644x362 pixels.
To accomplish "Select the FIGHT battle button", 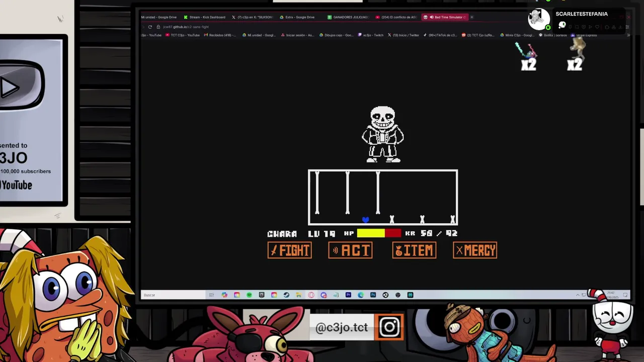I will (x=289, y=250).
